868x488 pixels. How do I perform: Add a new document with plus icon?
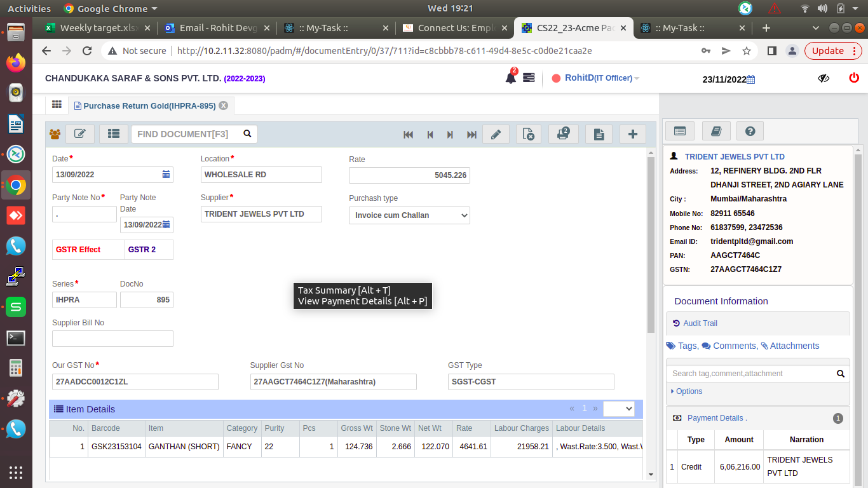click(x=632, y=134)
